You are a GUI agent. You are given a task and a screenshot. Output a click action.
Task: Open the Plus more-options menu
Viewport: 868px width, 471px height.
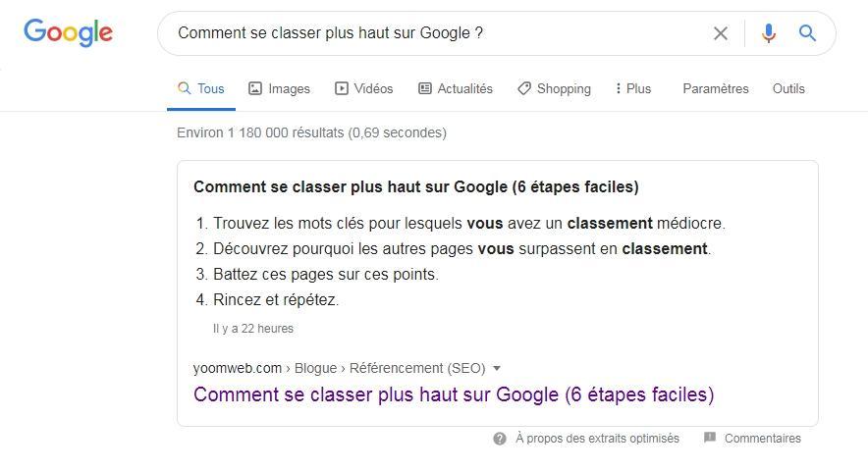632,88
